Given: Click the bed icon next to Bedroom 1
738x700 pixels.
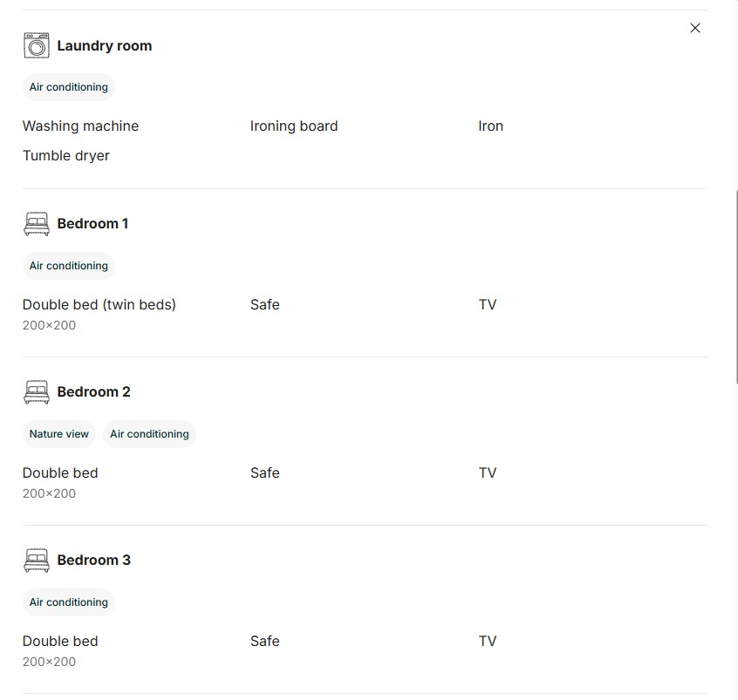Looking at the screenshot, I should point(37,223).
